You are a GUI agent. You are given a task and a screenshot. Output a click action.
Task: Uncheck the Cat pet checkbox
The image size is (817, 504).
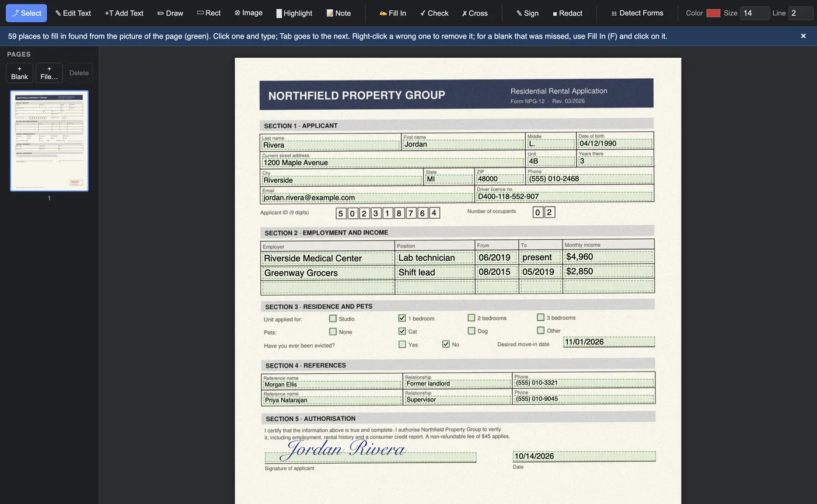pos(402,331)
